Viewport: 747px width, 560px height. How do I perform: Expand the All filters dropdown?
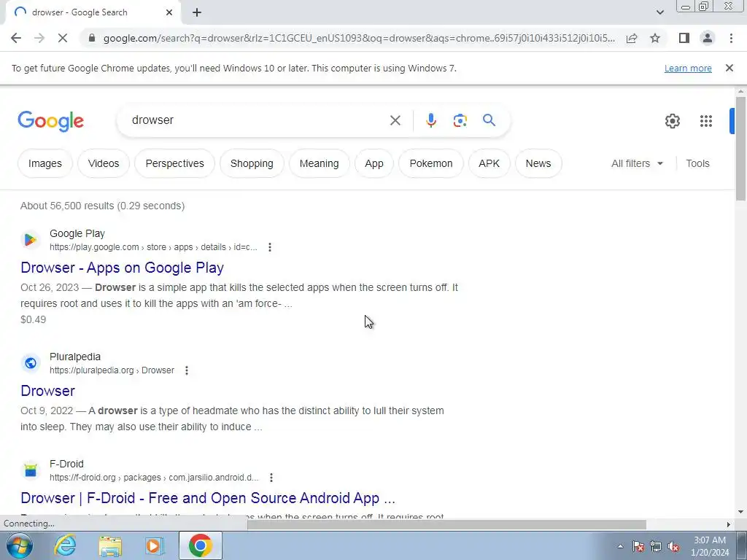[x=637, y=163]
